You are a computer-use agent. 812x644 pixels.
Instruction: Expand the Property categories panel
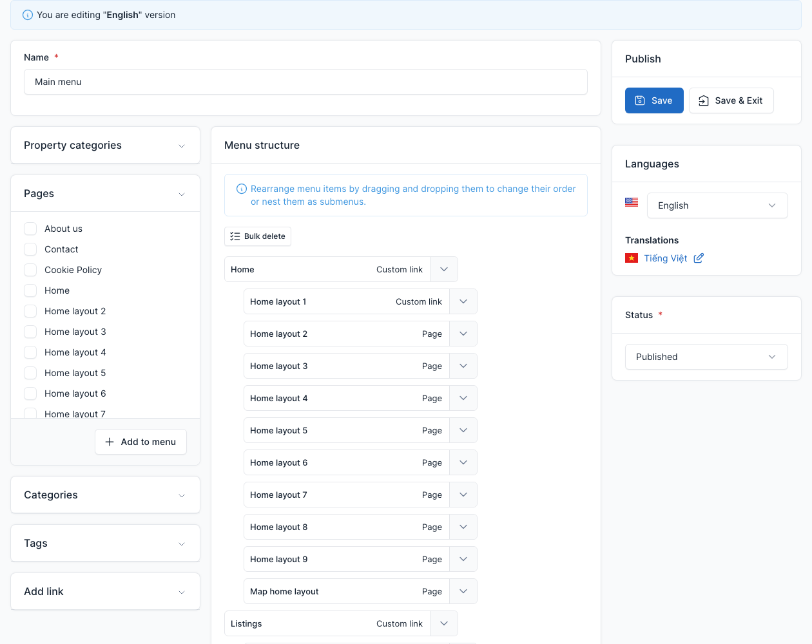pos(105,146)
